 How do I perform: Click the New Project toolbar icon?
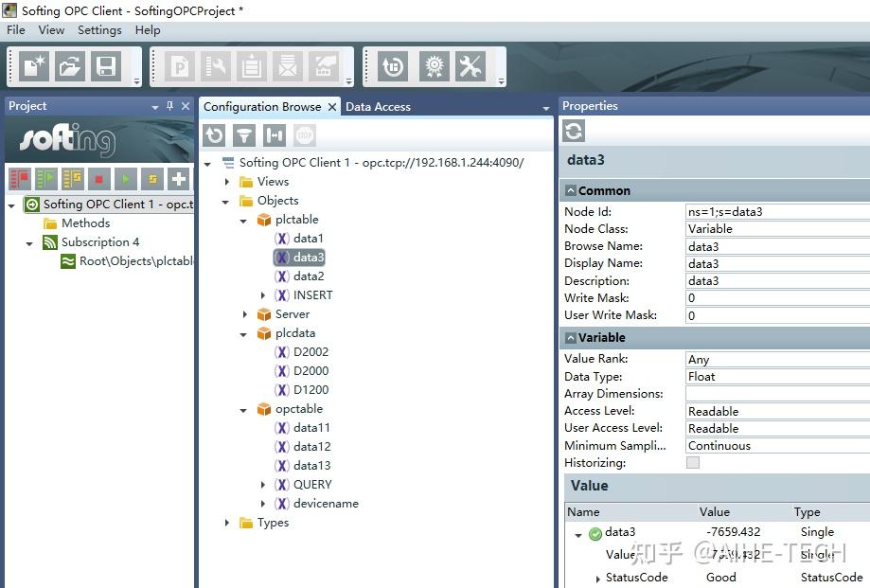pos(34,66)
